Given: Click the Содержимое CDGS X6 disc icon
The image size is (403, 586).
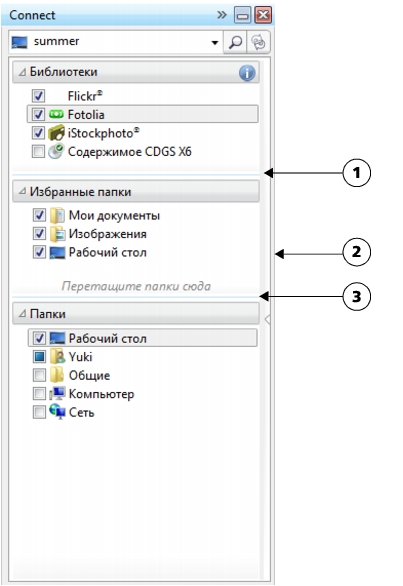Looking at the screenshot, I should pyautogui.click(x=56, y=151).
